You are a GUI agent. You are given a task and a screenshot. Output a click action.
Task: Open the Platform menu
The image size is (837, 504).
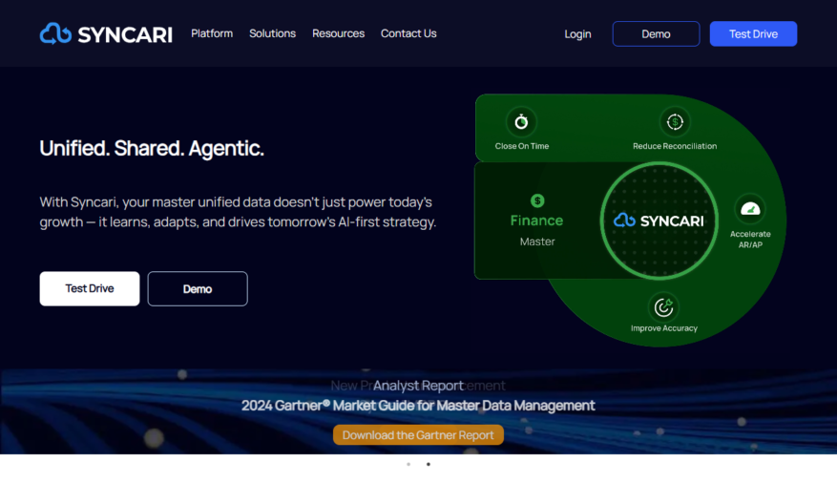click(x=212, y=33)
